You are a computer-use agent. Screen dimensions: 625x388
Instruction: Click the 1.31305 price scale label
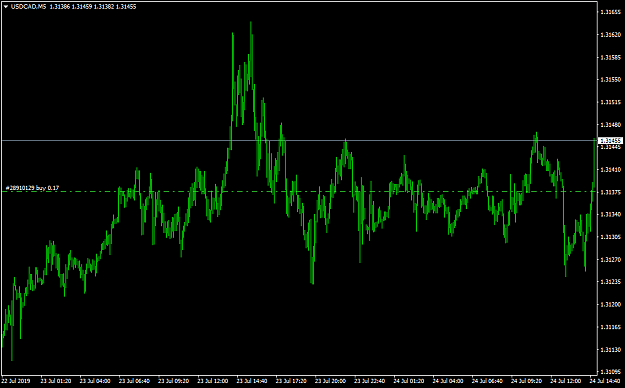pos(610,237)
